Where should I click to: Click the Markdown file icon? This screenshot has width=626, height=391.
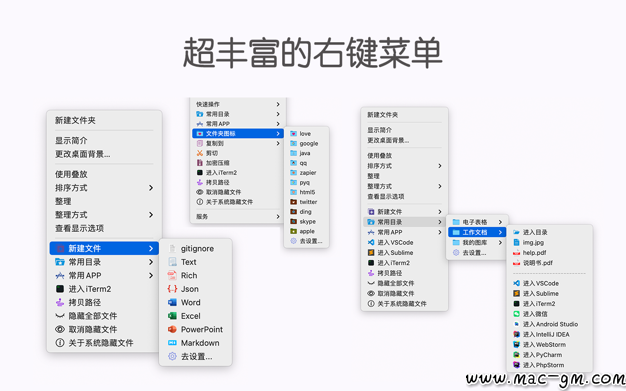tap(172, 343)
